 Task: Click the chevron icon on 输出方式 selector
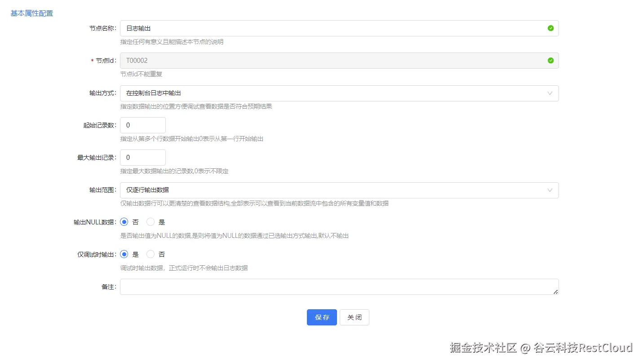coord(550,93)
